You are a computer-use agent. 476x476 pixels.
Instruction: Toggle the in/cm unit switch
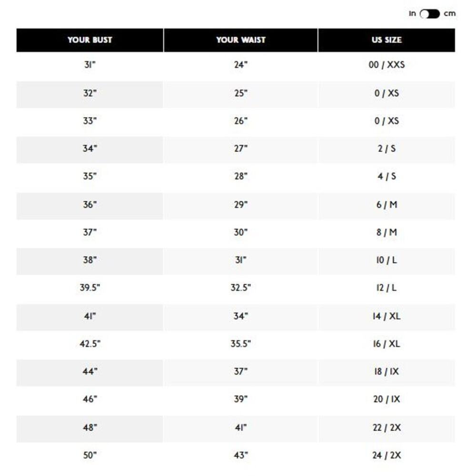[x=429, y=14]
